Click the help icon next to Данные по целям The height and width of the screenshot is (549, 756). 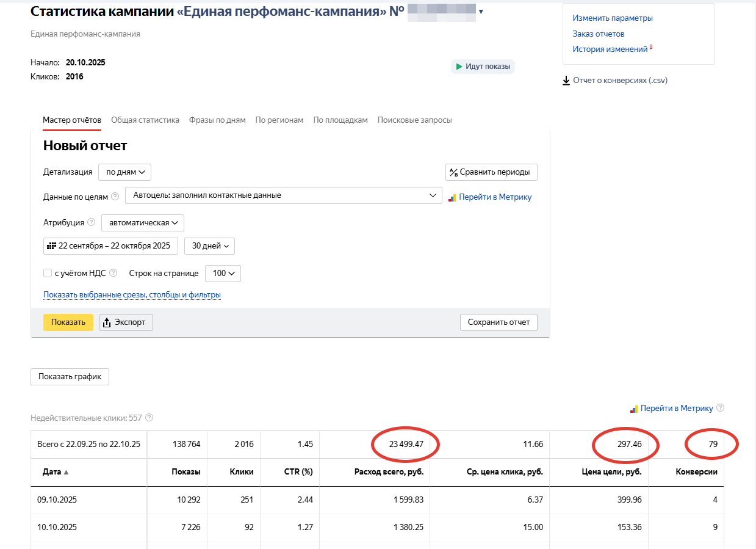(115, 197)
